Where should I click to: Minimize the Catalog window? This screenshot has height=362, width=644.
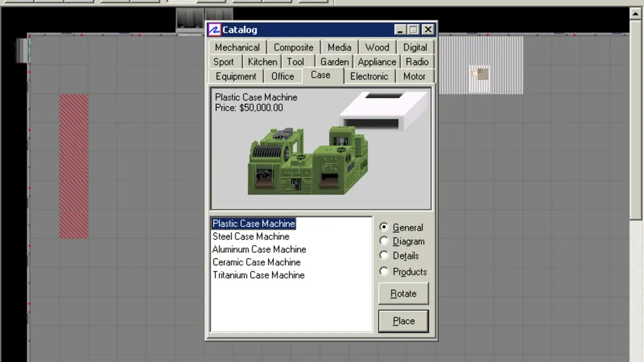(x=400, y=30)
